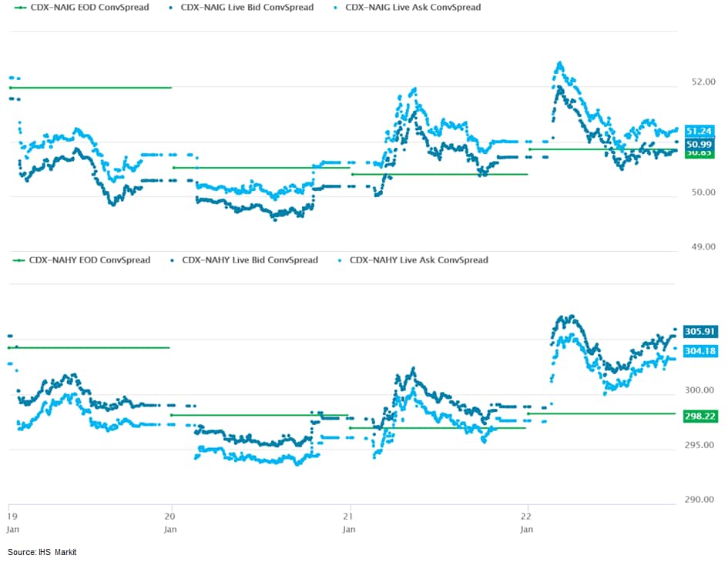Hide the CDX-NAIG Live Bid ConvSpread series
The image size is (728, 562).
click(x=247, y=8)
